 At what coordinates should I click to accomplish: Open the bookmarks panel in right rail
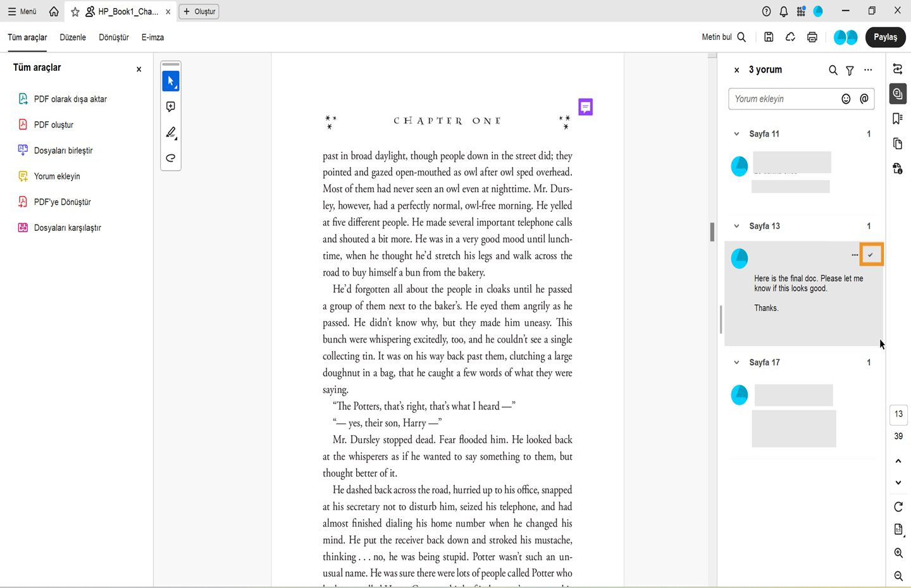(898, 118)
